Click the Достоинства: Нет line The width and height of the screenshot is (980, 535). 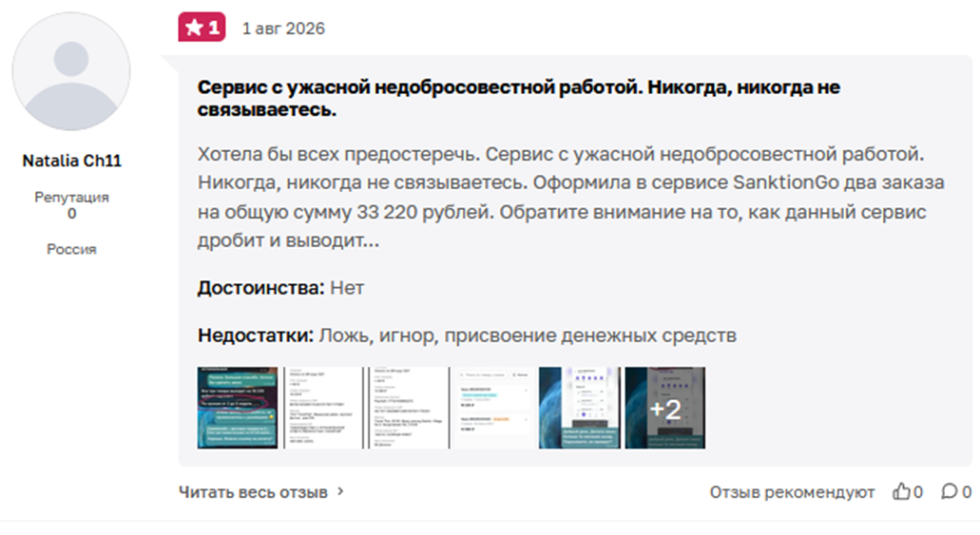pos(280,288)
